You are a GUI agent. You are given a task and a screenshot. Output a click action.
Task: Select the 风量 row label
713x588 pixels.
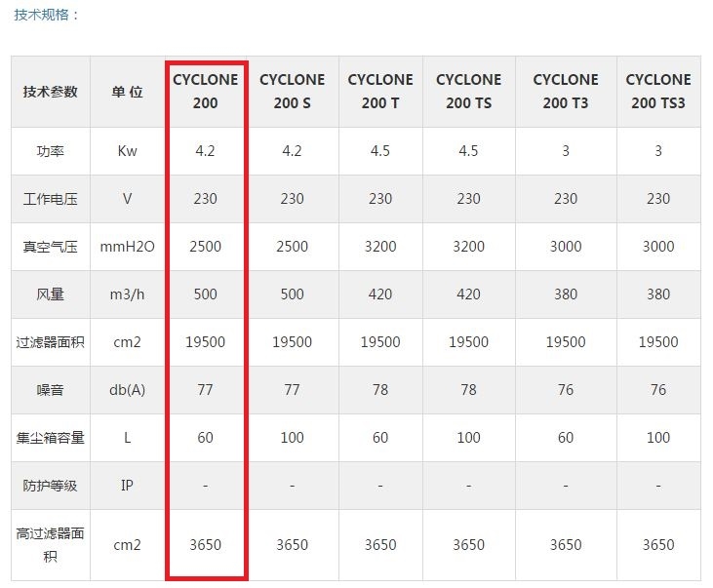[x=51, y=294]
